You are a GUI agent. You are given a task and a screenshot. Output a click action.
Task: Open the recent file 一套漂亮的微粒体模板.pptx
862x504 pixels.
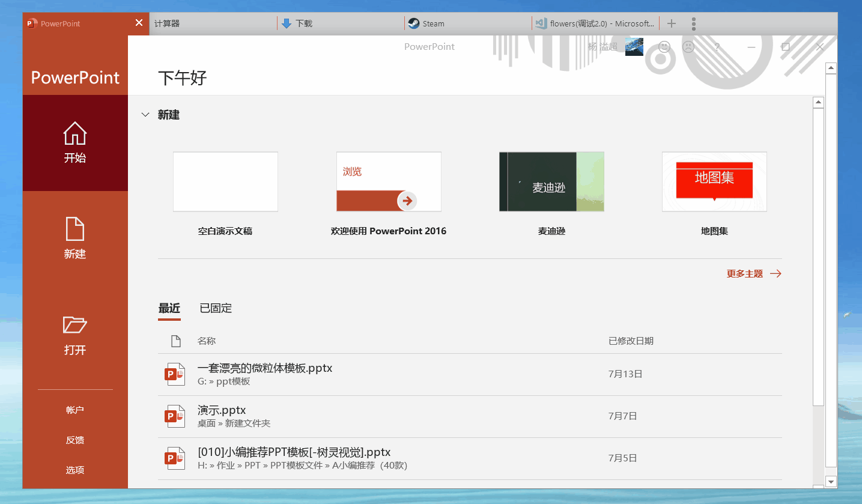pyautogui.click(x=264, y=368)
